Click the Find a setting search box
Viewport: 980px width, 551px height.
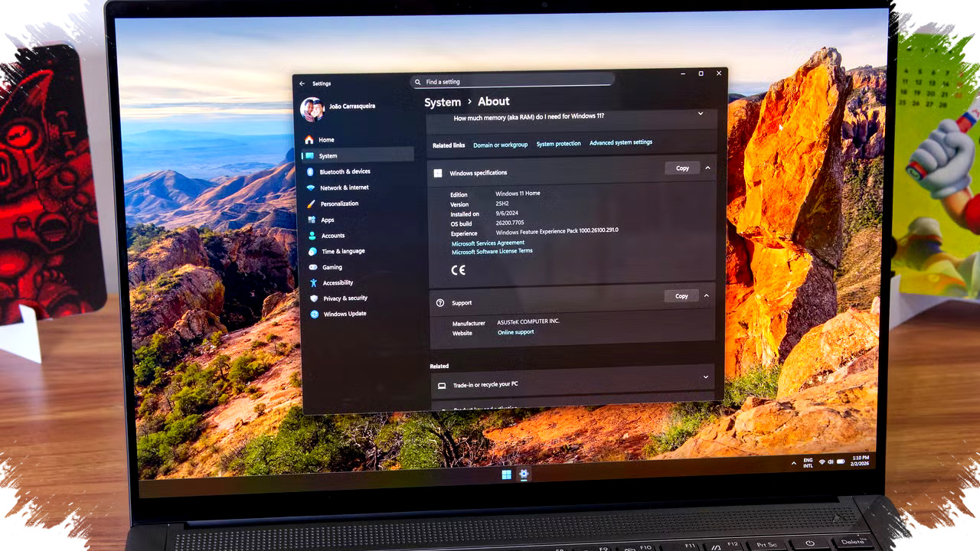[513, 82]
